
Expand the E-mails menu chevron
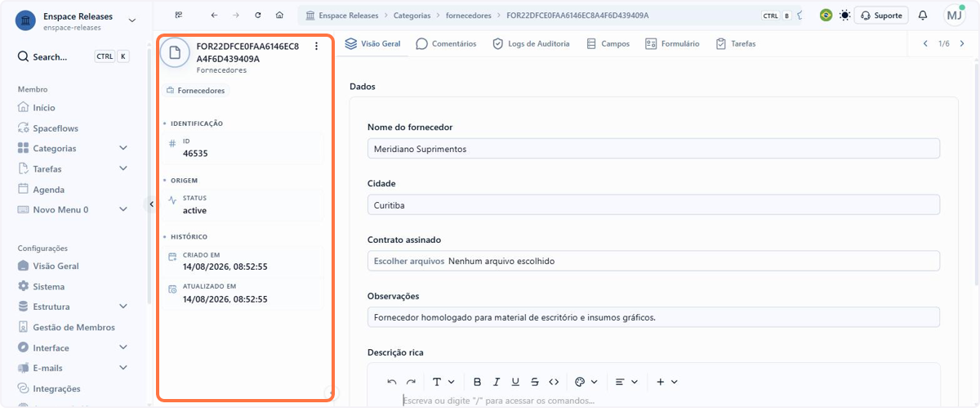pyautogui.click(x=123, y=368)
